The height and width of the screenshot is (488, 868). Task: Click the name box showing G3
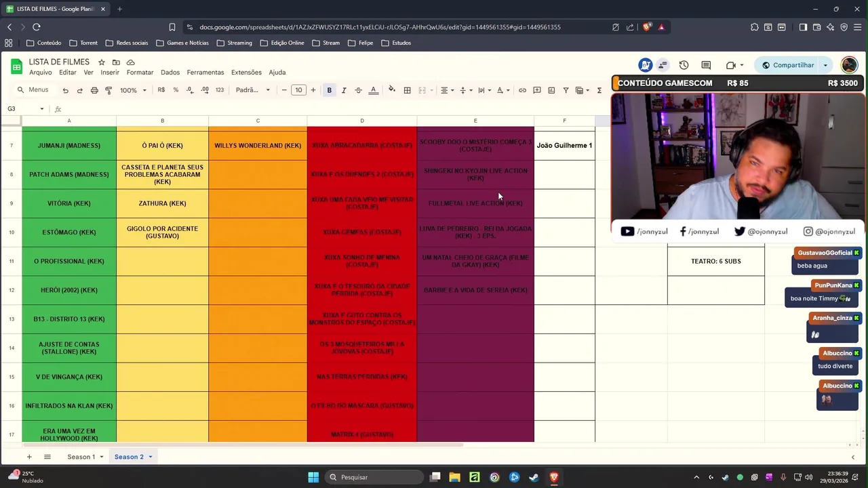(26, 109)
